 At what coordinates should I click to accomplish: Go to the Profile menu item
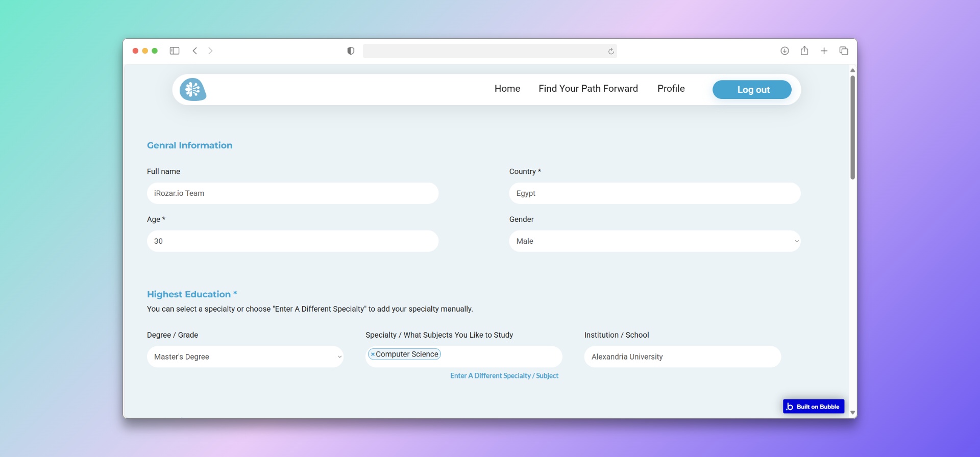671,89
